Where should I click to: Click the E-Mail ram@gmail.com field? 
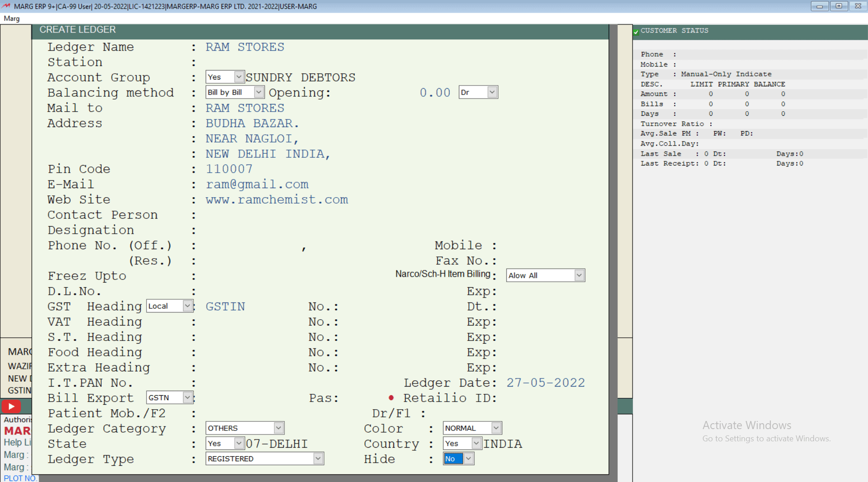pos(257,184)
